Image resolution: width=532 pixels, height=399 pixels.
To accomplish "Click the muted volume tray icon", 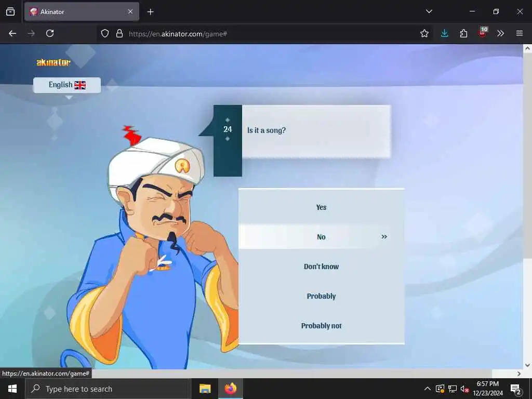I will click(464, 389).
